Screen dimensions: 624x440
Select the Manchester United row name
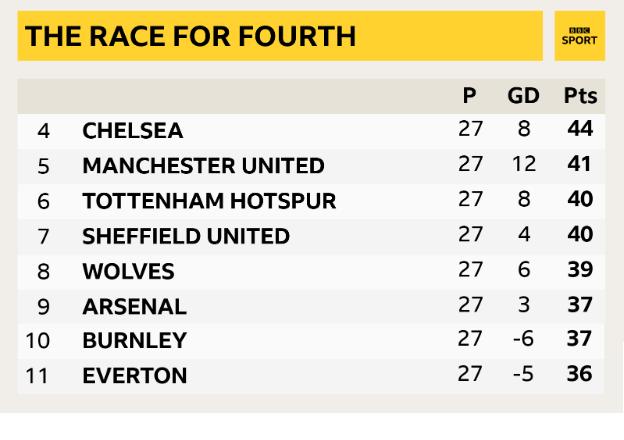click(203, 166)
